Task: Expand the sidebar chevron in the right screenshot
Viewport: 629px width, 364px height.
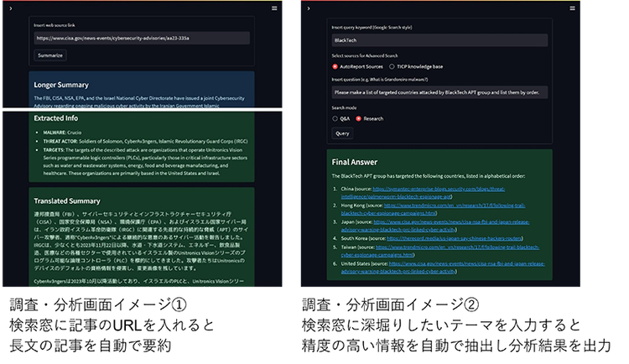Action: point(309,8)
